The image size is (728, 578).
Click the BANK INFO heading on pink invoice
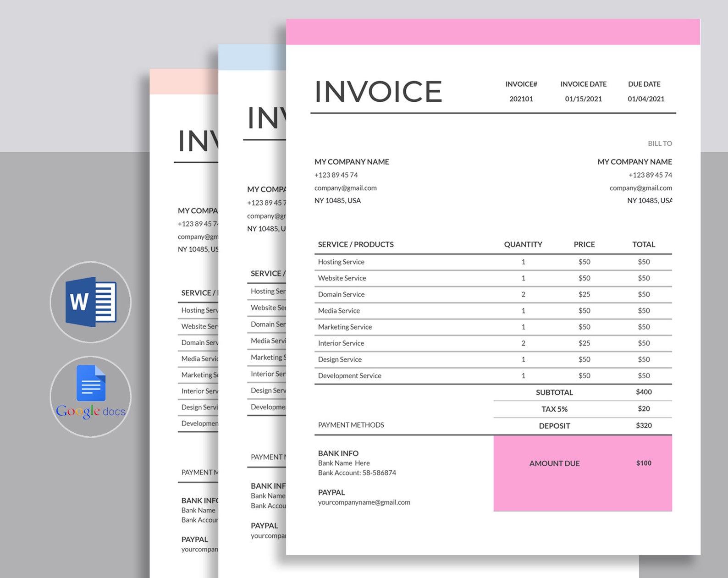point(338,453)
